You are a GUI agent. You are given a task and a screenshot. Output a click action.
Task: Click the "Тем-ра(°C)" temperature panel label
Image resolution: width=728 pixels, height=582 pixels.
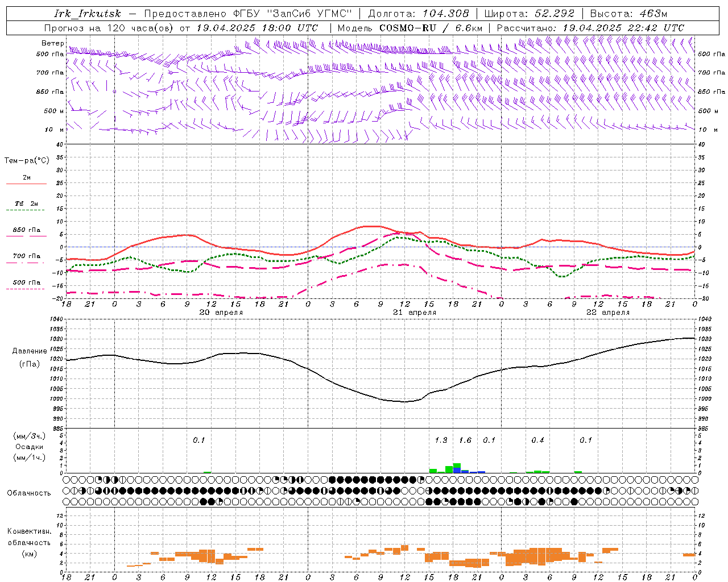pyautogui.click(x=27, y=161)
